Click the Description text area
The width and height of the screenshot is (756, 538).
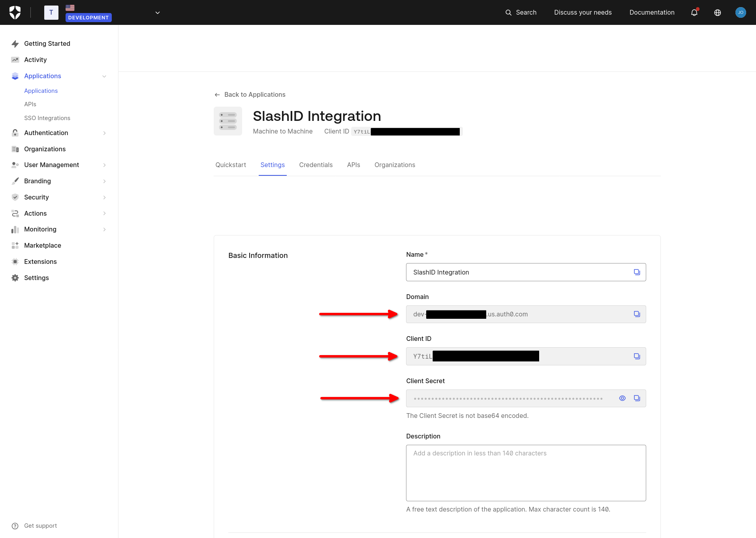(x=525, y=473)
